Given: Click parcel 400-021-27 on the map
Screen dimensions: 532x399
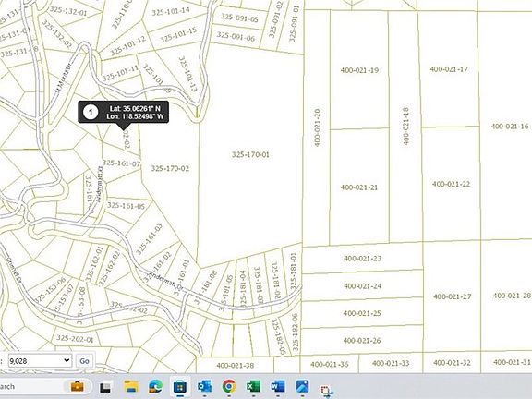Looking at the screenshot, I should (453, 296).
